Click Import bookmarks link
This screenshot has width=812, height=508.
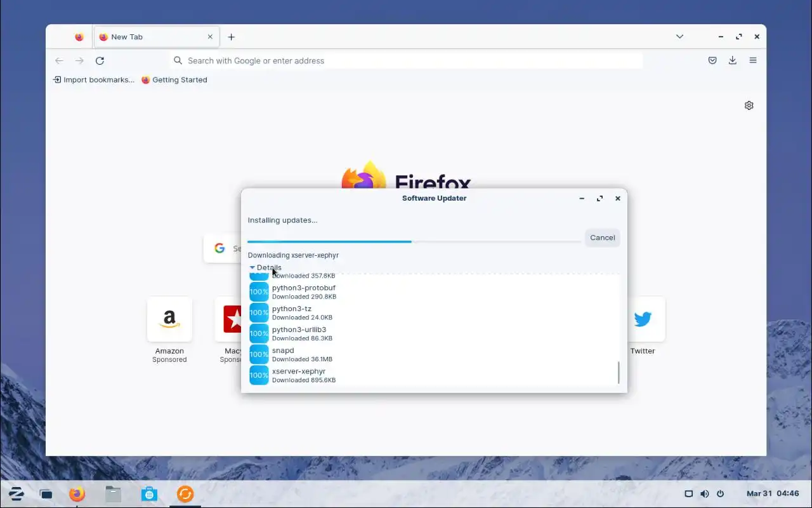(x=94, y=80)
